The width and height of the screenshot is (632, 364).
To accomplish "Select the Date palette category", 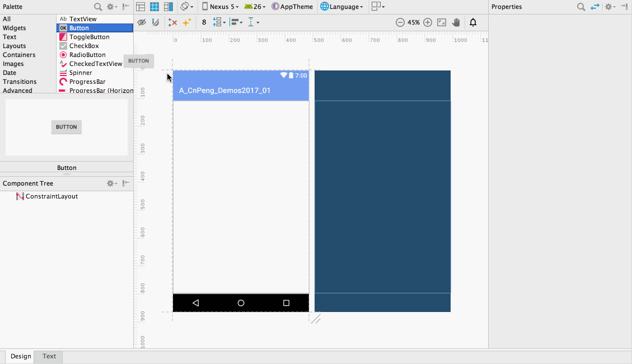I will coord(10,73).
